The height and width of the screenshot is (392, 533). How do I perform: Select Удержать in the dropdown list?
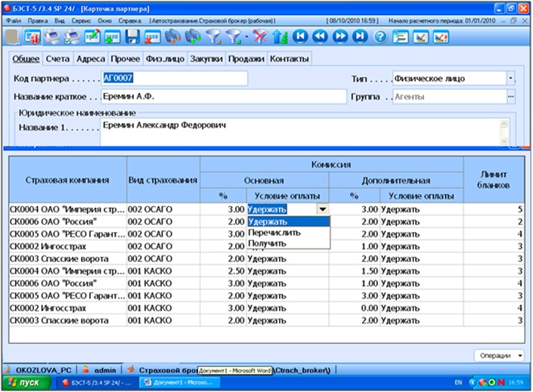[x=289, y=221]
